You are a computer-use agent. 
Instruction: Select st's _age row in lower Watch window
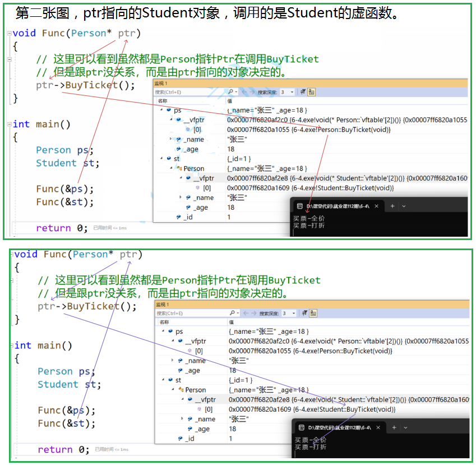(x=223, y=429)
